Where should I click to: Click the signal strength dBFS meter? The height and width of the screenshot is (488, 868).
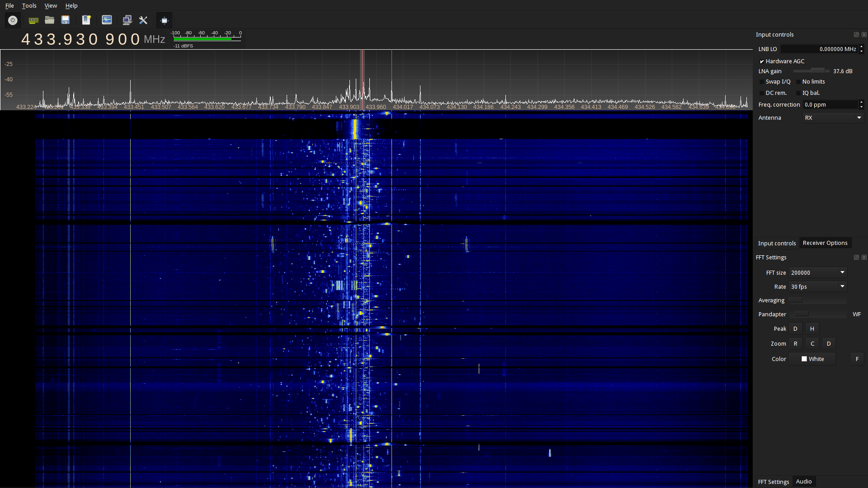(x=207, y=39)
